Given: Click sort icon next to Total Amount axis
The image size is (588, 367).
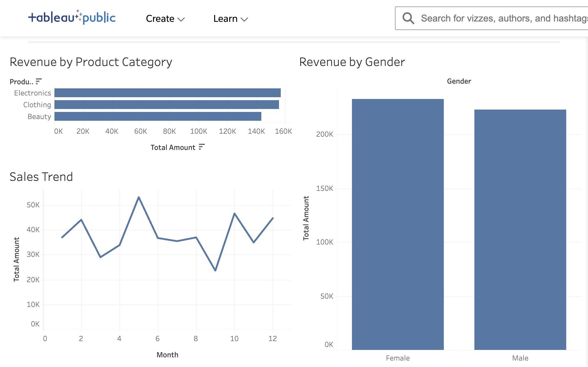Looking at the screenshot, I should pyautogui.click(x=202, y=147).
